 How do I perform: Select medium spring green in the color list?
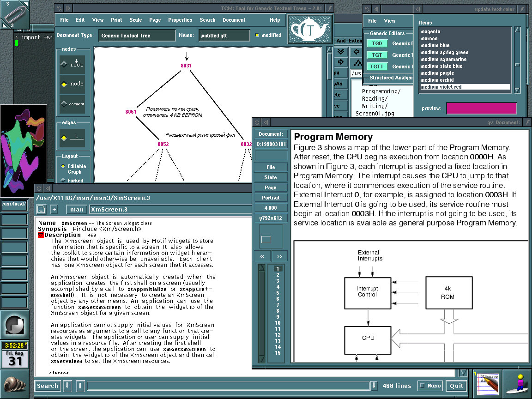[x=465, y=52]
